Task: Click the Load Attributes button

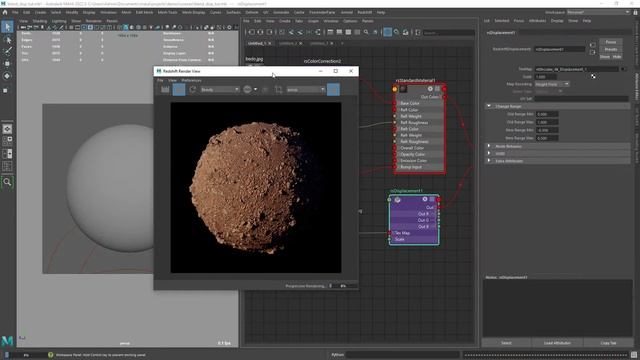Action: tap(557, 343)
